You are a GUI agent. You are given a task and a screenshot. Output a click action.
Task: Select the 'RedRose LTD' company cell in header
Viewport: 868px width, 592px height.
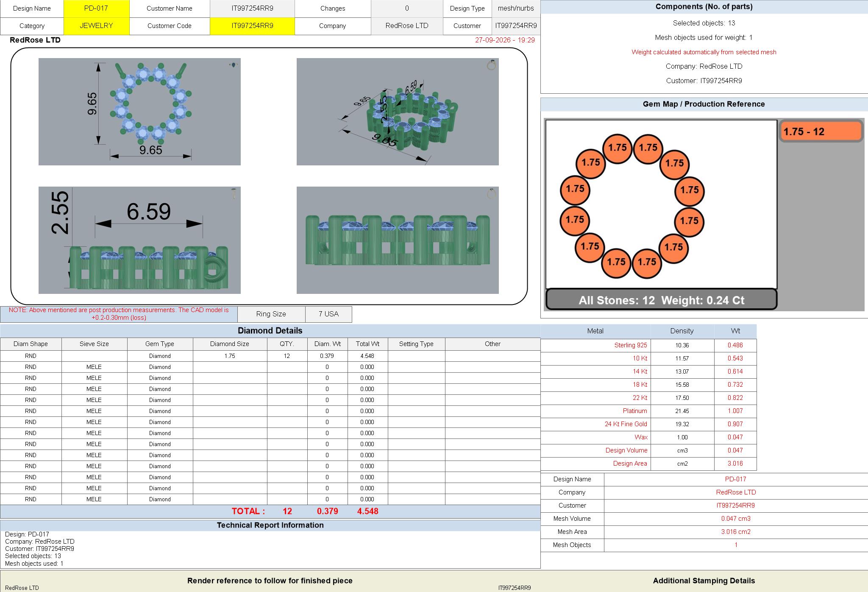[x=407, y=26]
